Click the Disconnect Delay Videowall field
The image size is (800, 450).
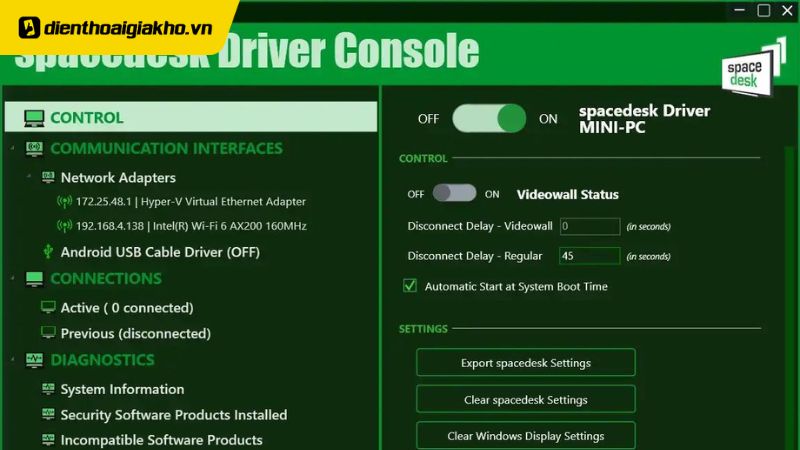(x=590, y=226)
